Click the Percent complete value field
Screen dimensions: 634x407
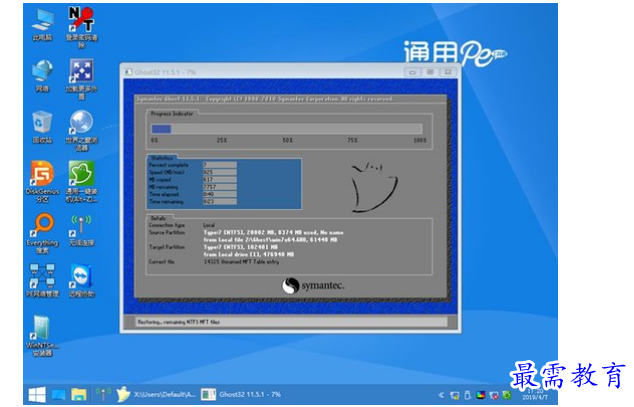point(220,165)
